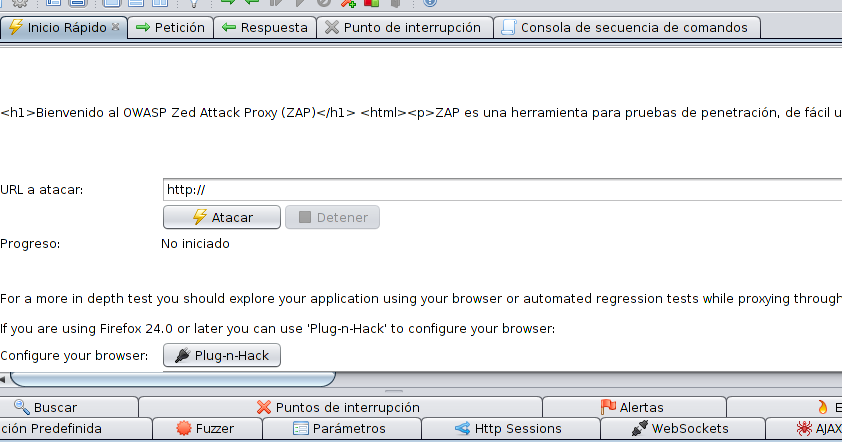Click the horizontal scrollbar thumb
This screenshot has width=842, height=442.
pos(173,379)
